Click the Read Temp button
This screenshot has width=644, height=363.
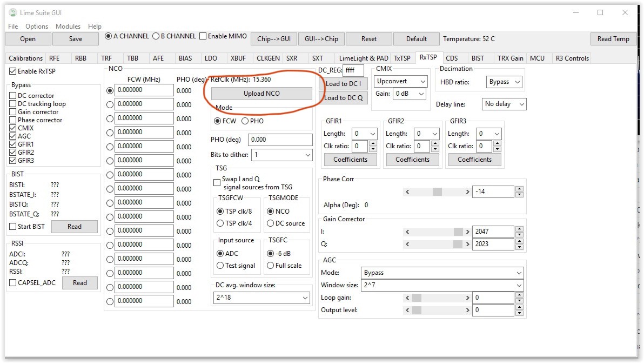(613, 39)
